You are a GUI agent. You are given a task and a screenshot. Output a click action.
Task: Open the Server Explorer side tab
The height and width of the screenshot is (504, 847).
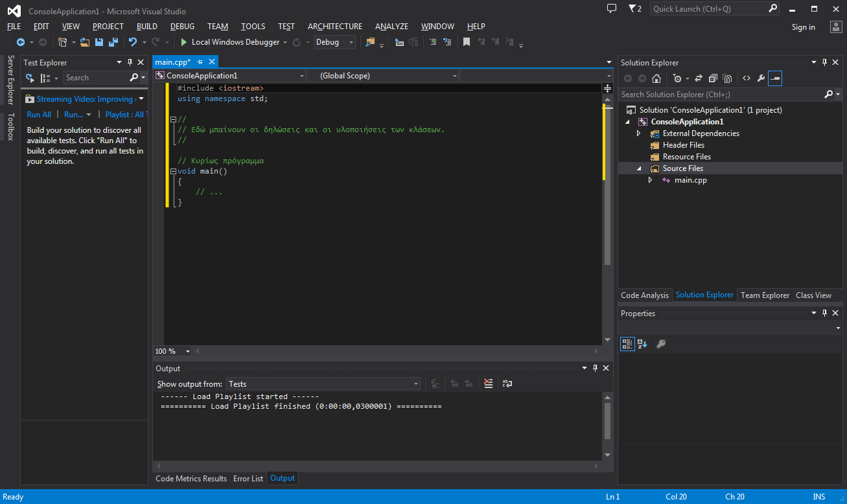click(10, 80)
